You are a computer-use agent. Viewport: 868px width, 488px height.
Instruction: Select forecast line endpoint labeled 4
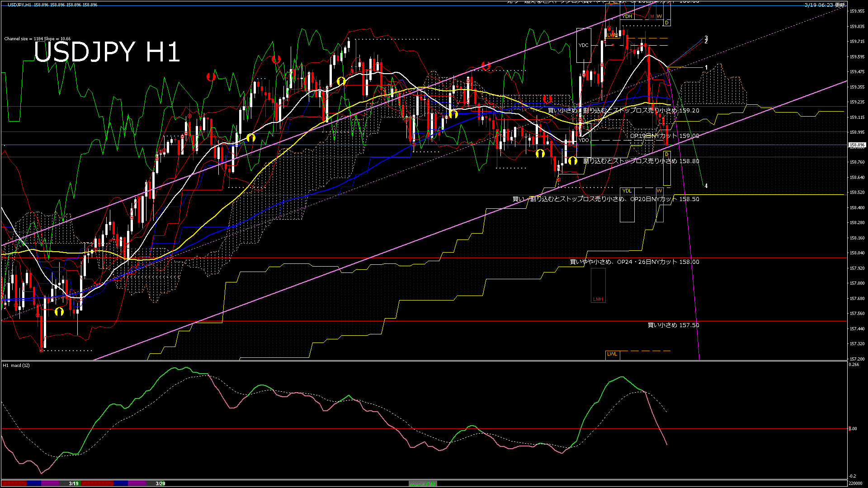(706, 186)
